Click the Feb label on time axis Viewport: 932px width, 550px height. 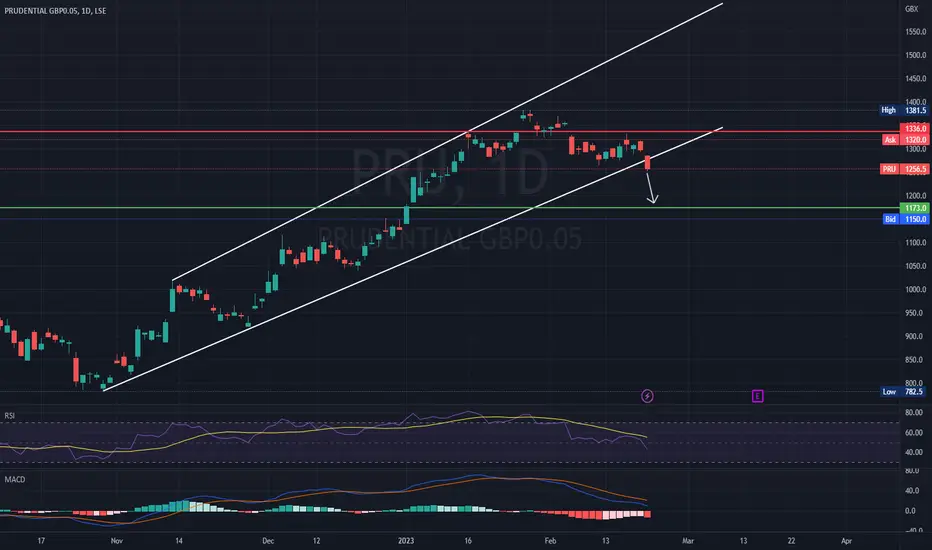550,540
